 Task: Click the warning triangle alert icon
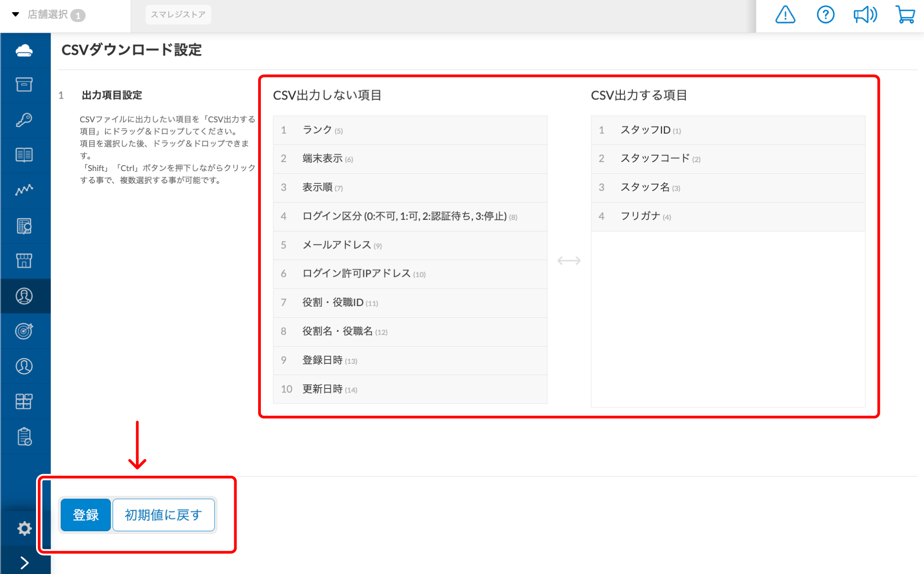[785, 15]
